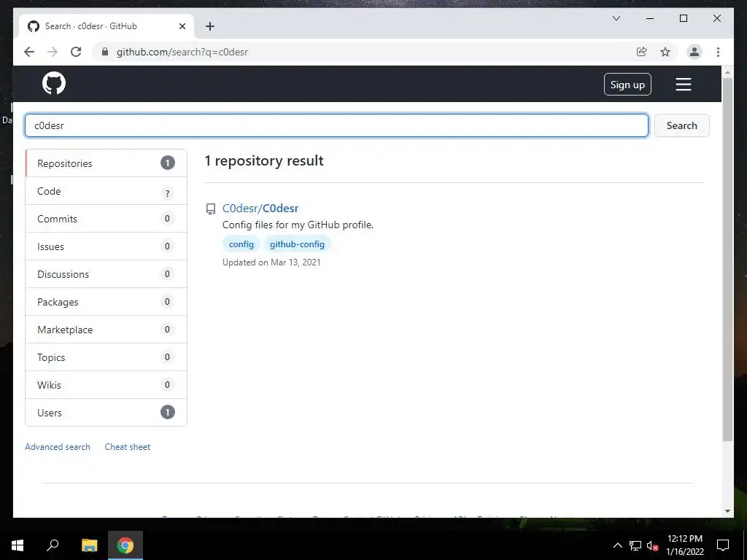The image size is (747, 560).
Task: Click the Repositories count badge
Action: (167, 163)
